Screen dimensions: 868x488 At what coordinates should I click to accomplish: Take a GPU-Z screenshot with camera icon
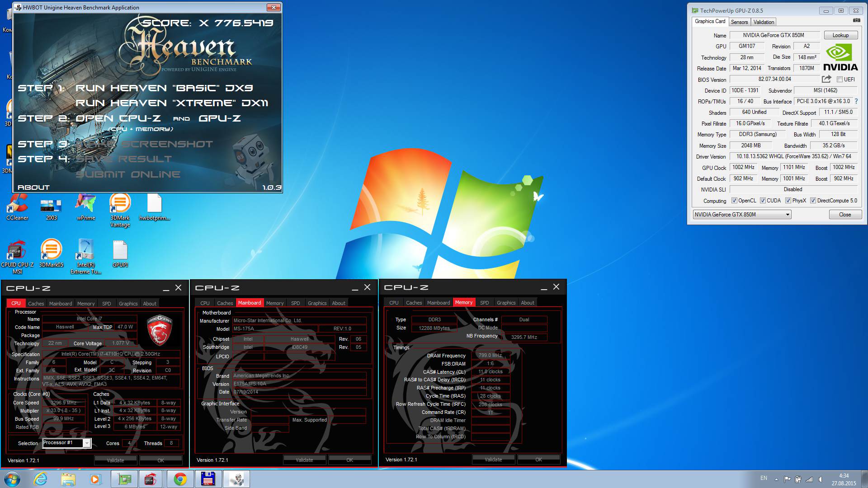(x=856, y=20)
